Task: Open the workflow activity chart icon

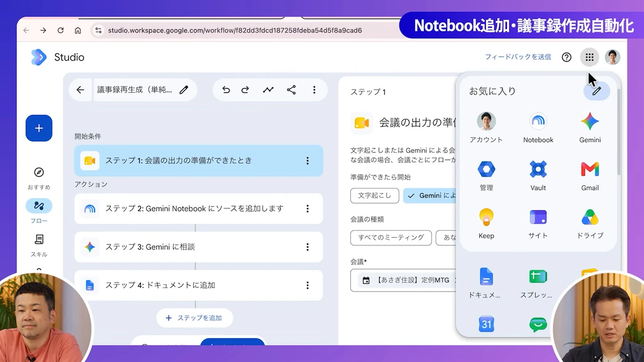Action: pyautogui.click(x=268, y=90)
